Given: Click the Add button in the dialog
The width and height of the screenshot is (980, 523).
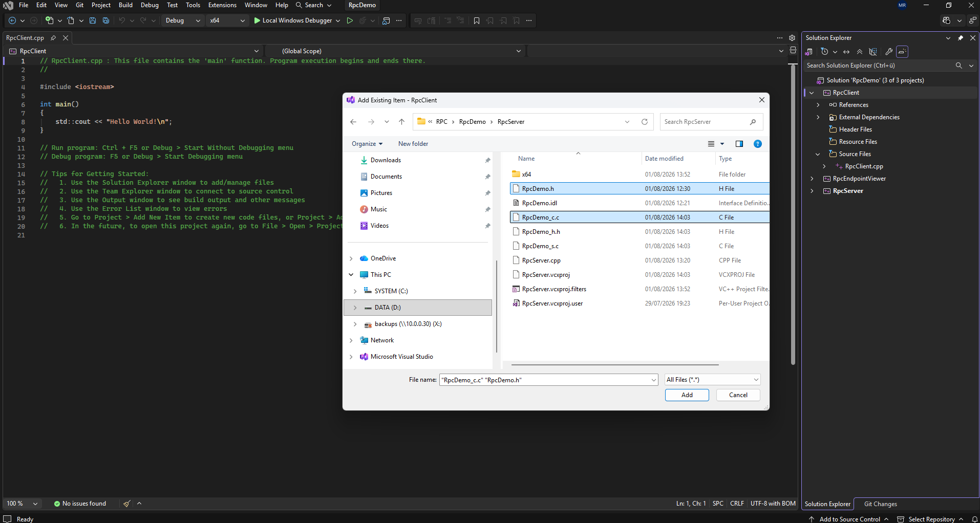Looking at the screenshot, I should click(687, 395).
